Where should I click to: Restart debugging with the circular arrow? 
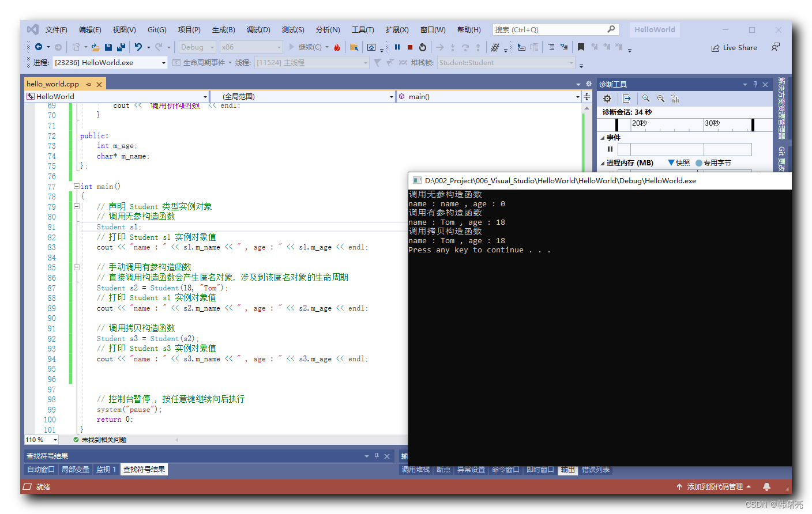pos(423,47)
